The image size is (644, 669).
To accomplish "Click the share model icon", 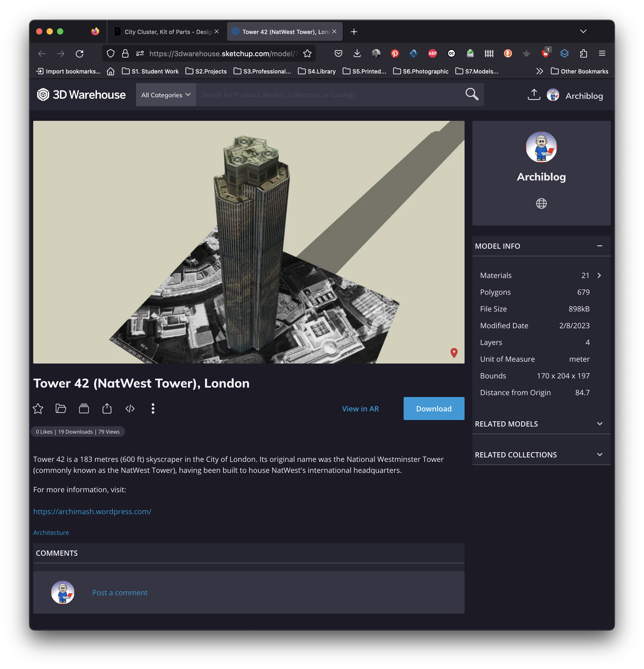I will tap(107, 409).
